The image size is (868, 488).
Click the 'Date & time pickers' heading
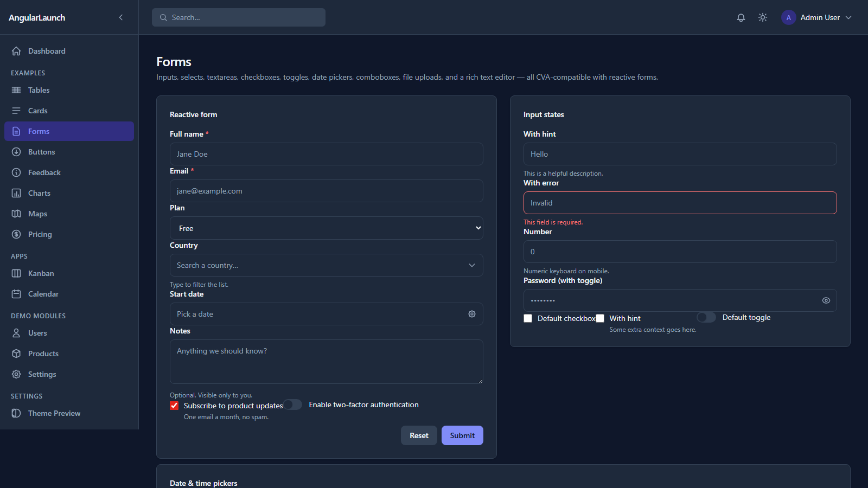pos(203,483)
